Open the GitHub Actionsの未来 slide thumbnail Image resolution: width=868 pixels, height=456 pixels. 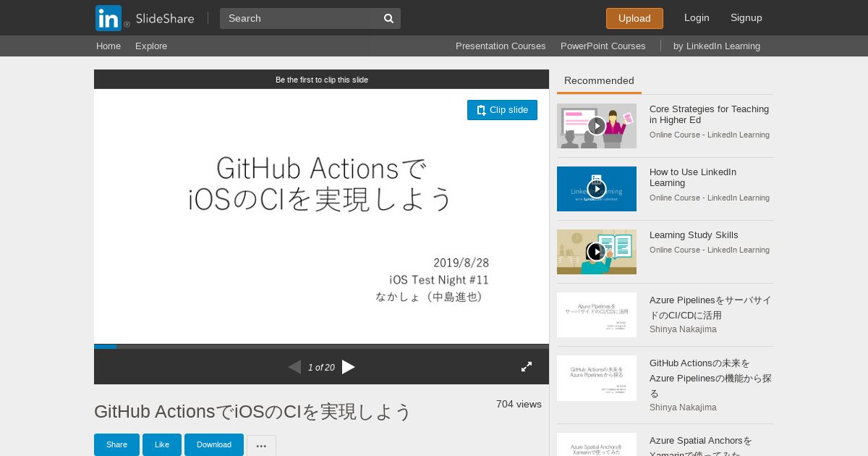click(x=597, y=378)
